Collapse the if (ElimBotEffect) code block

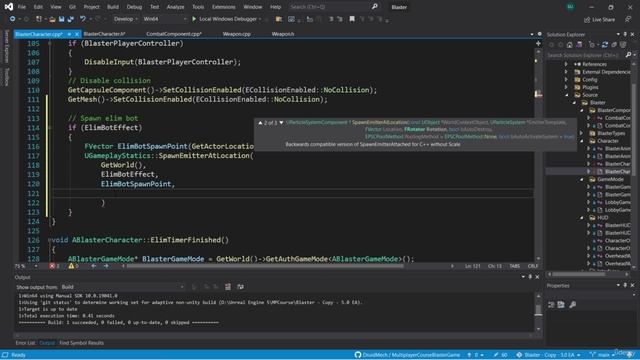[50, 128]
